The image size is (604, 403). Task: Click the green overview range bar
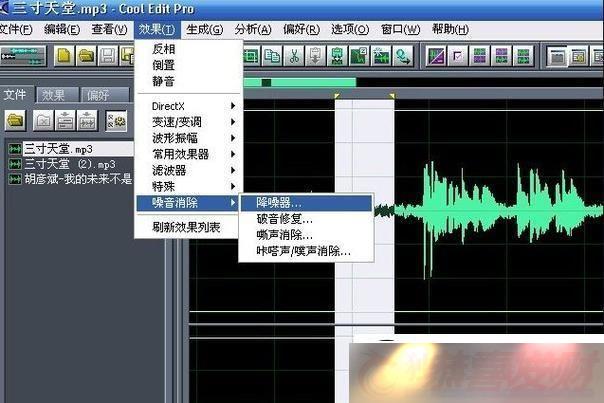point(300,82)
